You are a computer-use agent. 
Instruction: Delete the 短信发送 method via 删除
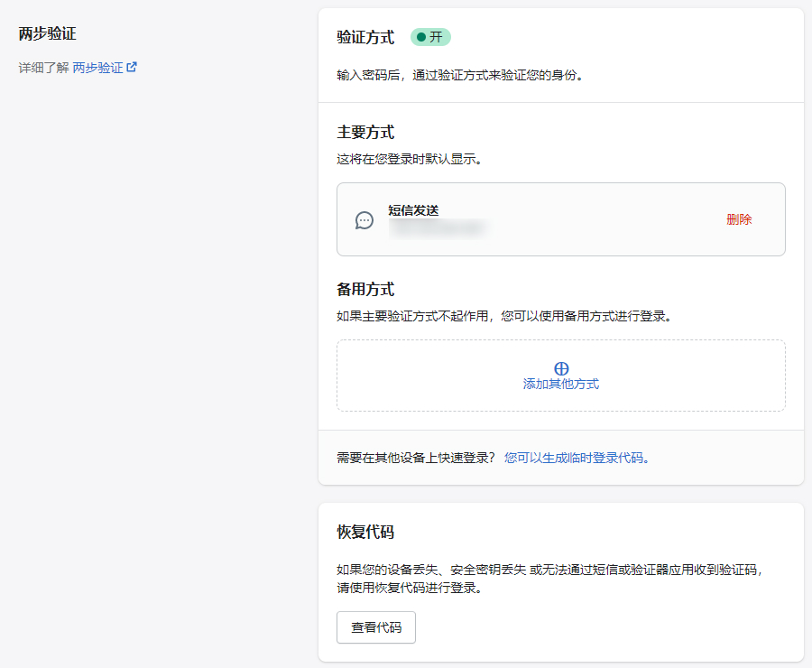tap(738, 219)
